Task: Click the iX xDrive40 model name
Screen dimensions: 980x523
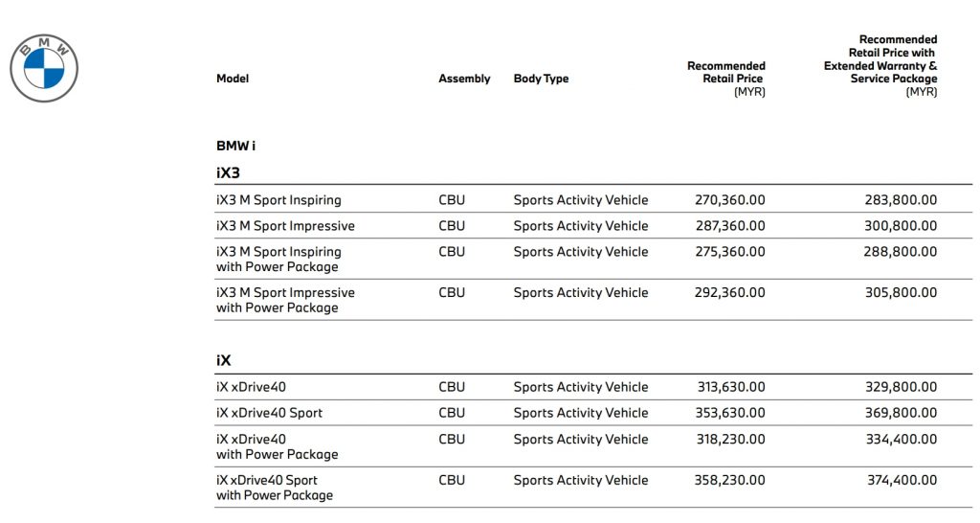Action: [x=251, y=387]
